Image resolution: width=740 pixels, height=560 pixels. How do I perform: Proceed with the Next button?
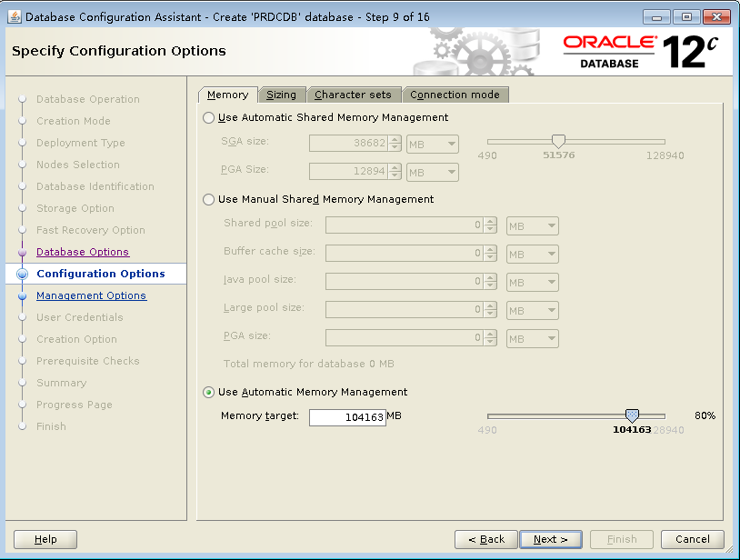(x=550, y=539)
